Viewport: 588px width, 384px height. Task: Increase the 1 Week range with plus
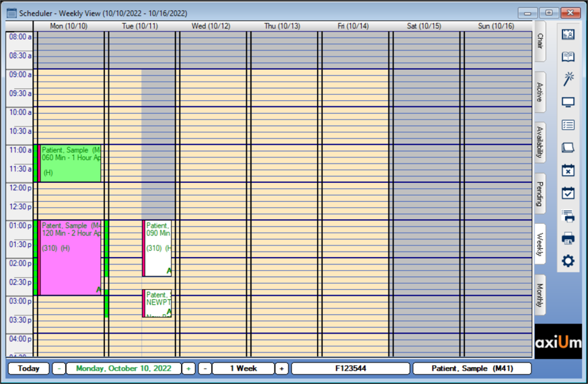point(282,369)
